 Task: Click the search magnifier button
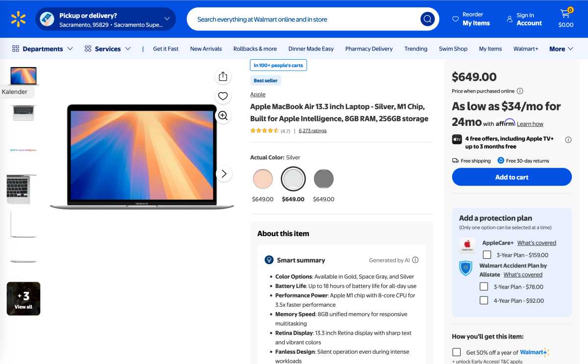point(427,19)
